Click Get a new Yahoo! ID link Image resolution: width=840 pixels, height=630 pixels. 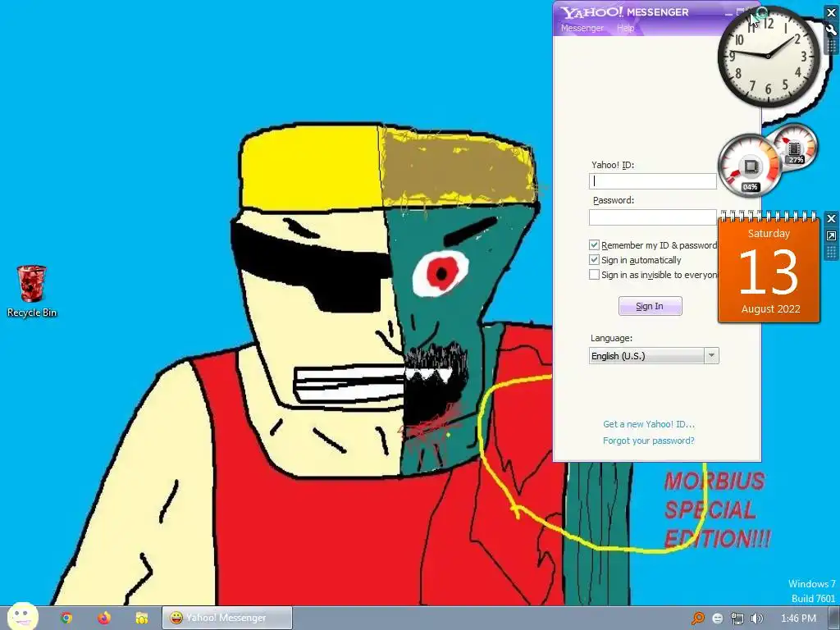649,424
